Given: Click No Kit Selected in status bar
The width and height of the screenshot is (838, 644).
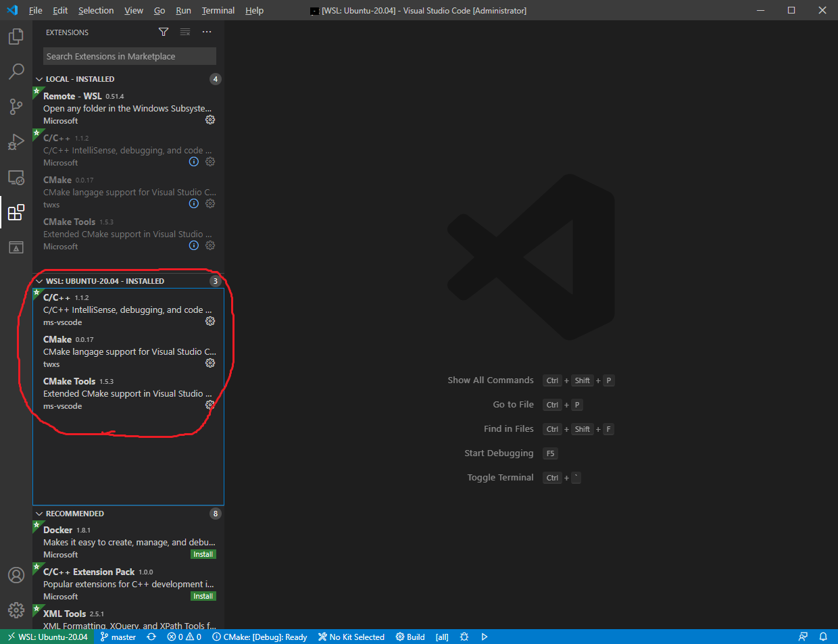Looking at the screenshot, I should [351, 637].
